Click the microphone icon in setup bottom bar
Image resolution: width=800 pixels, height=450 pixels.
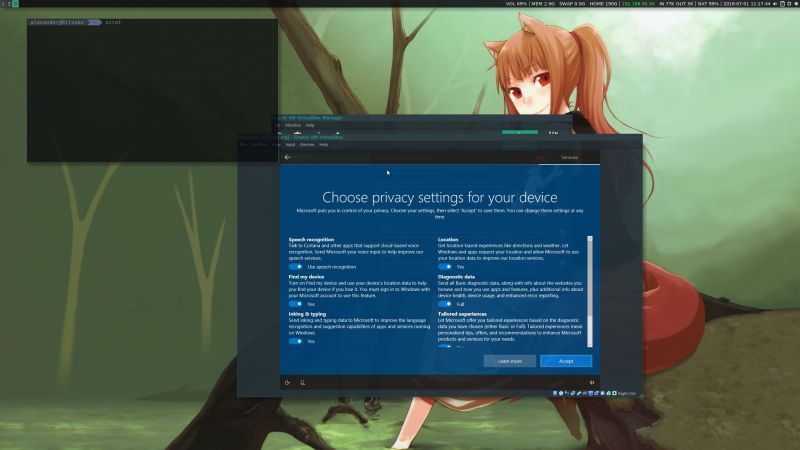303,382
